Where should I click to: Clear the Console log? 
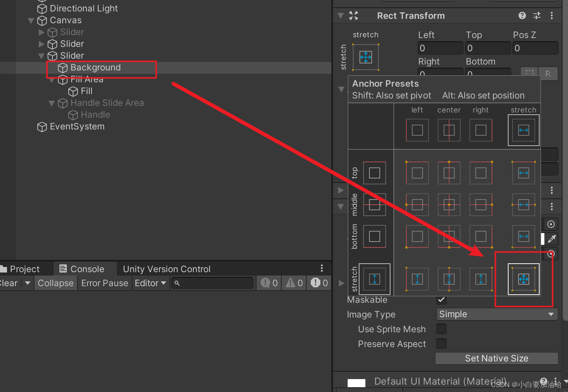tap(10, 283)
